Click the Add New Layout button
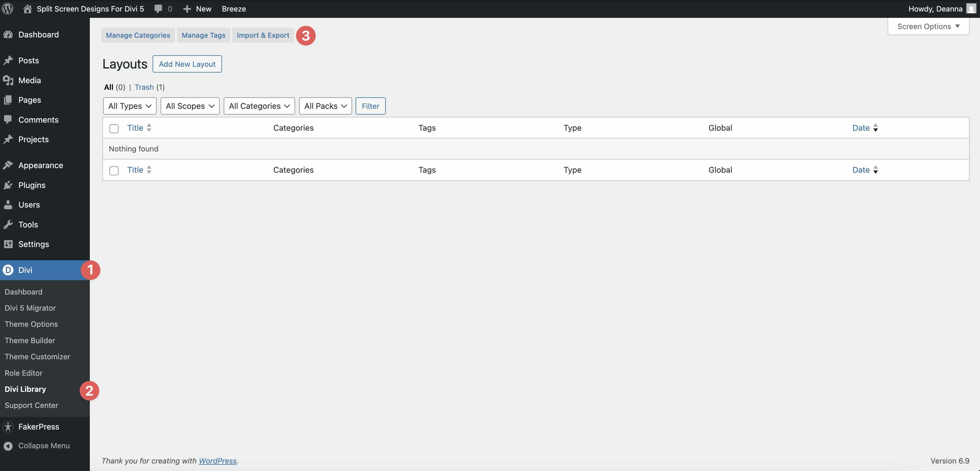Screen dimensions: 980x471 (187, 64)
